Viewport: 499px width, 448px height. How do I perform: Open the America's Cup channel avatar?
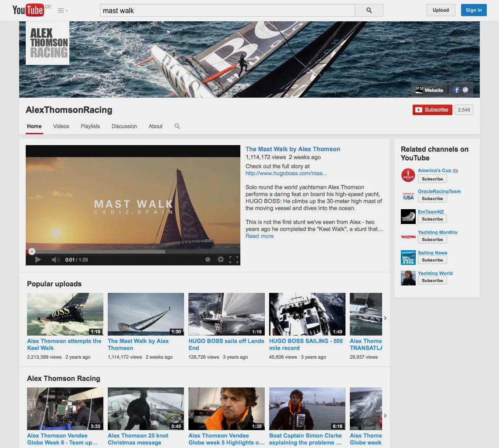[408, 175]
